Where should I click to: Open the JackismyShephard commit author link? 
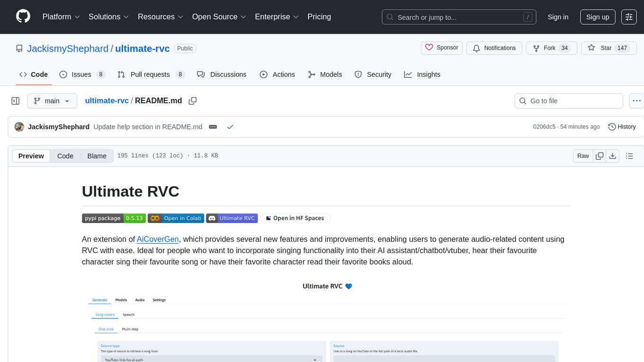click(x=59, y=127)
